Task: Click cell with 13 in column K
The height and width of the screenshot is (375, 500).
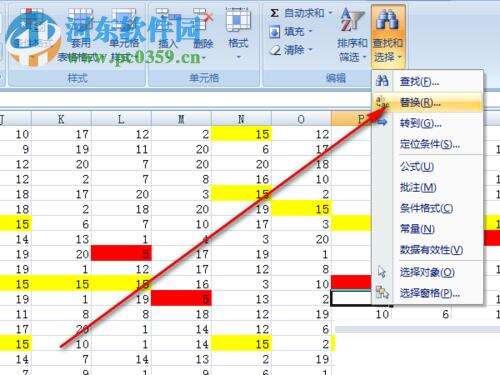Action: (x=61, y=239)
